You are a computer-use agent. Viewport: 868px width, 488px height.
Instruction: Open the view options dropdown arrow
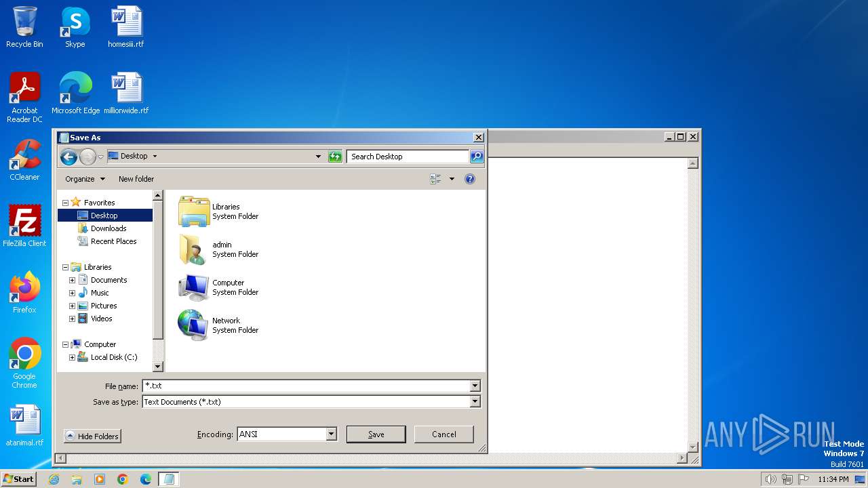tap(452, 179)
